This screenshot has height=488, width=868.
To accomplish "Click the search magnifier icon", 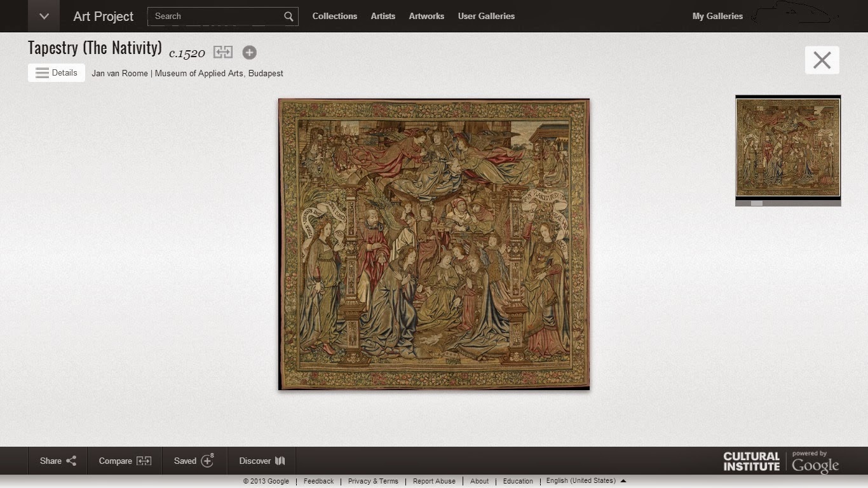I will click(288, 16).
